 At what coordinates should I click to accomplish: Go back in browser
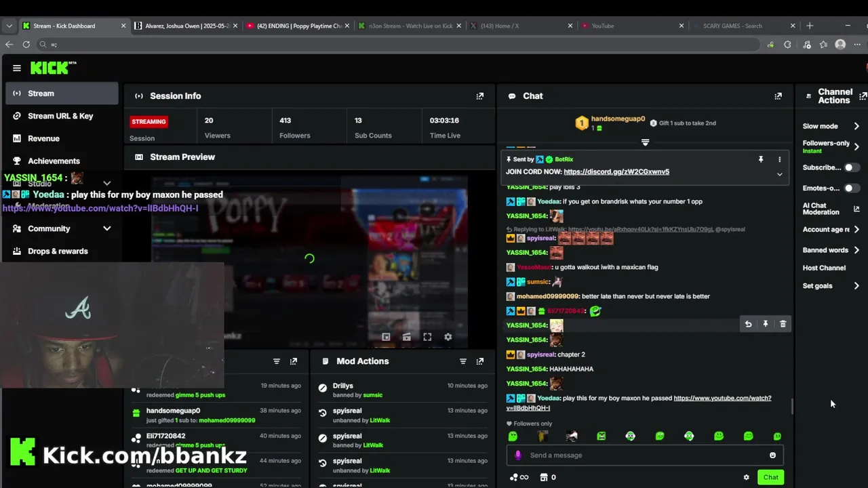(x=9, y=45)
